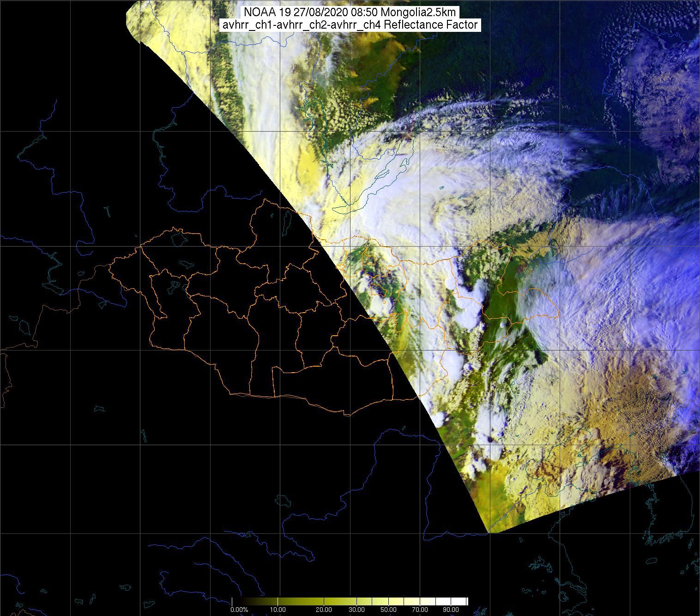Click the "20.00" label on the reflectance scale
The width and height of the screenshot is (700, 616).
pyautogui.click(x=324, y=610)
